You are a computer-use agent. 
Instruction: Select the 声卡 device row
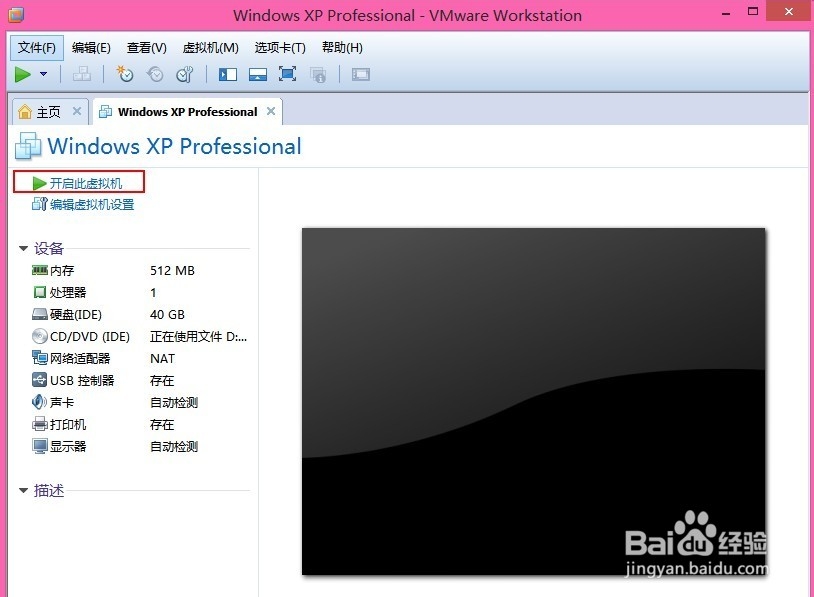[140, 402]
